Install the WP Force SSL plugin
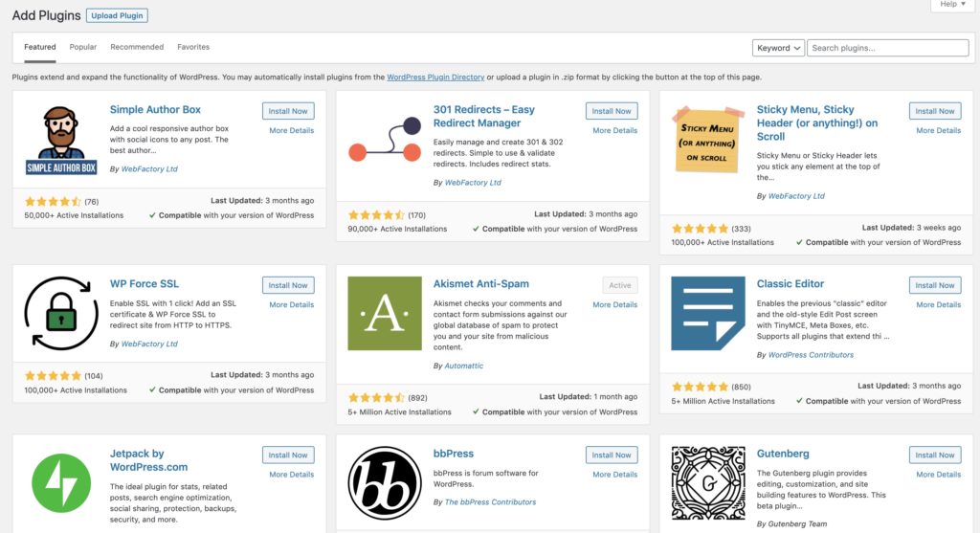 coord(288,285)
